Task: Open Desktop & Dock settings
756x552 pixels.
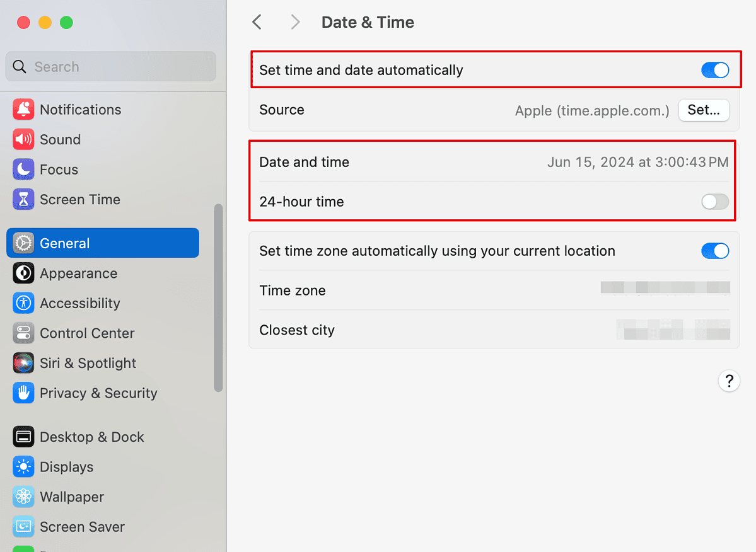Action: [x=91, y=437]
